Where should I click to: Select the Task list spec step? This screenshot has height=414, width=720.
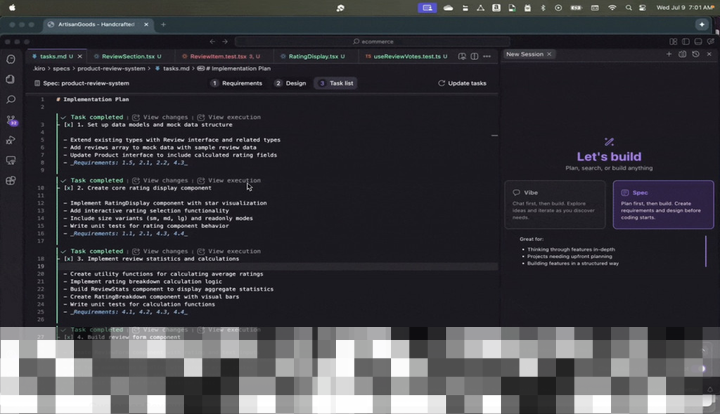337,83
